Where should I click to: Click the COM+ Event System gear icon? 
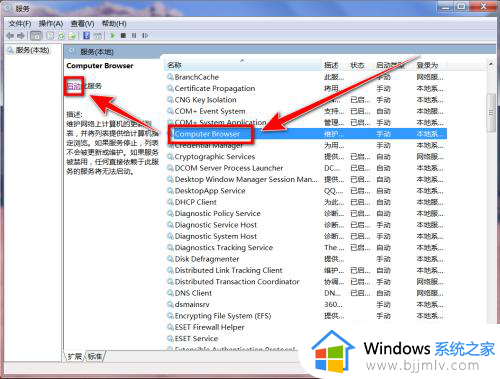pyautogui.click(x=170, y=111)
